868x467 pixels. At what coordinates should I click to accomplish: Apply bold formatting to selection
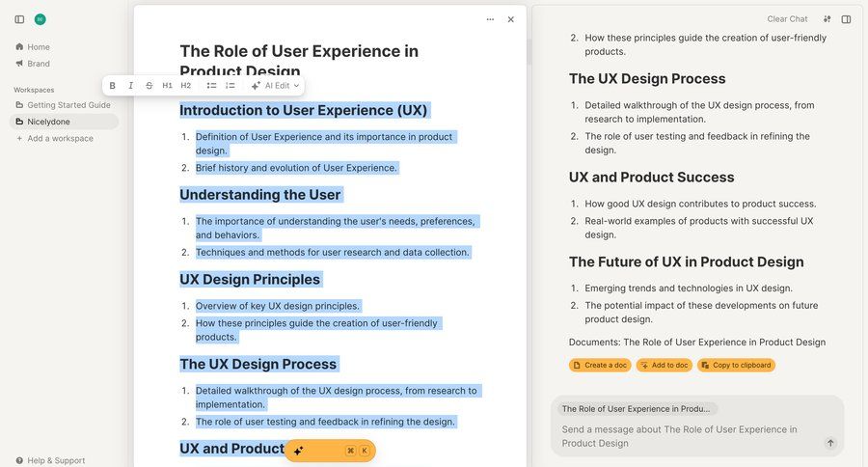pyautogui.click(x=113, y=85)
